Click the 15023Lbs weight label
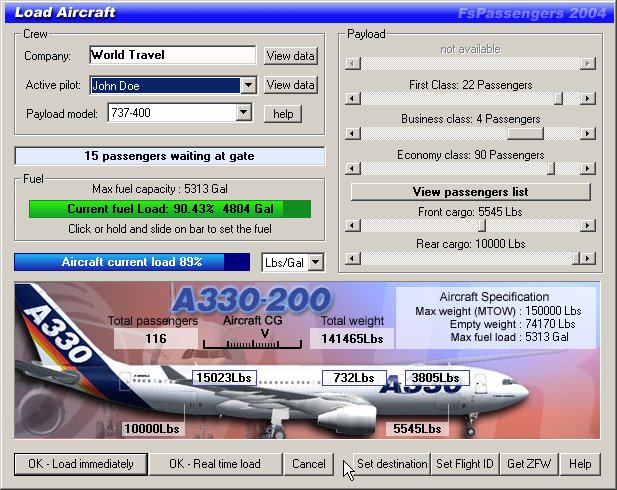This screenshot has height=490, width=617. 224,378
